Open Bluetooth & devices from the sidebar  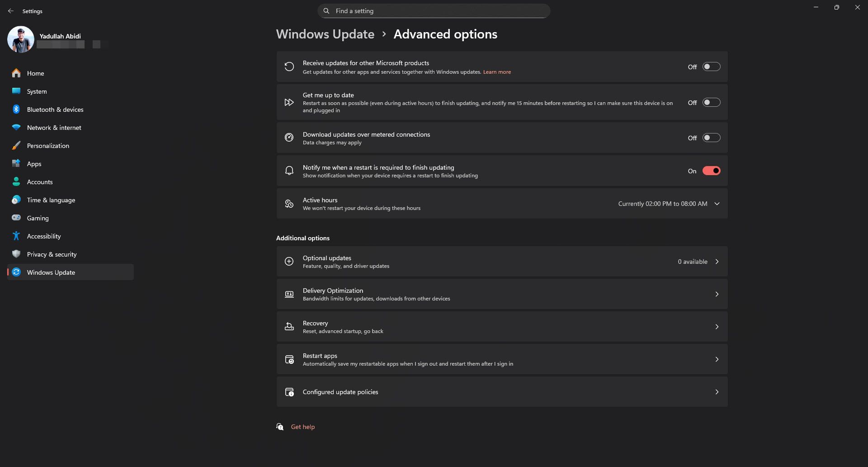click(x=16, y=110)
